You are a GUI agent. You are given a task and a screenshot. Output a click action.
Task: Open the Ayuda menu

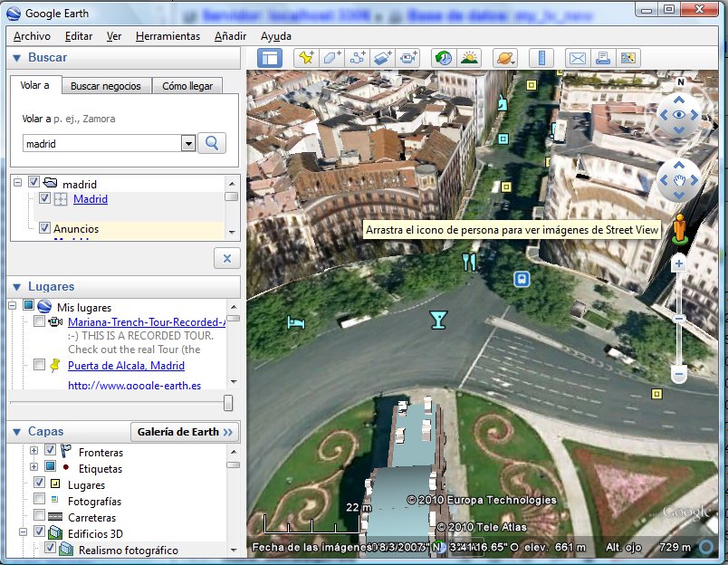click(x=276, y=36)
